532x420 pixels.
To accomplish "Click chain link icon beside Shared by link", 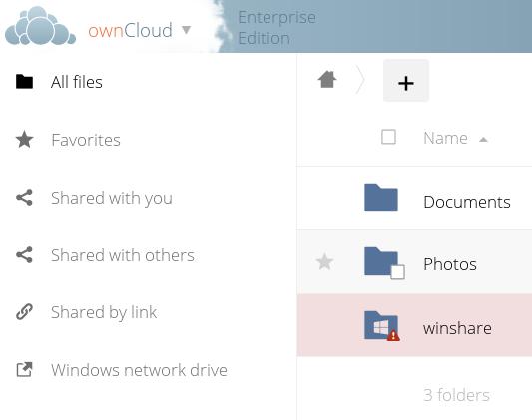I will click(x=24, y=312).
